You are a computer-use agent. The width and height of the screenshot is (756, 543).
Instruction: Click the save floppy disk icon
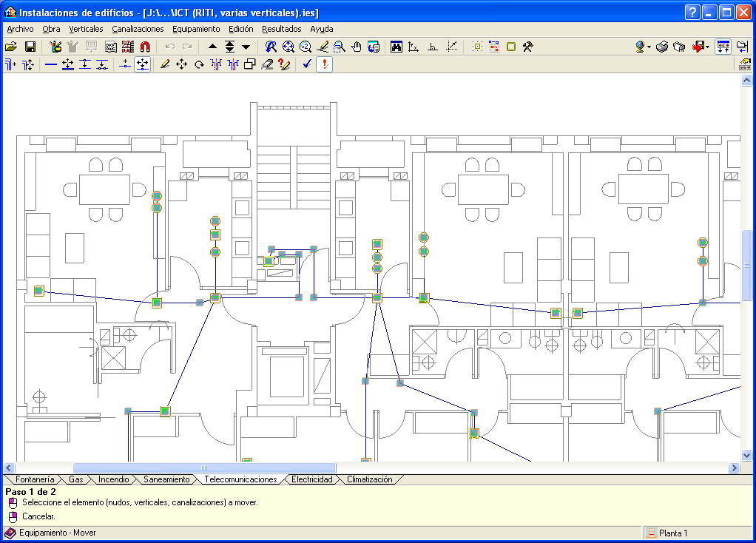click(x=30, y=47)
